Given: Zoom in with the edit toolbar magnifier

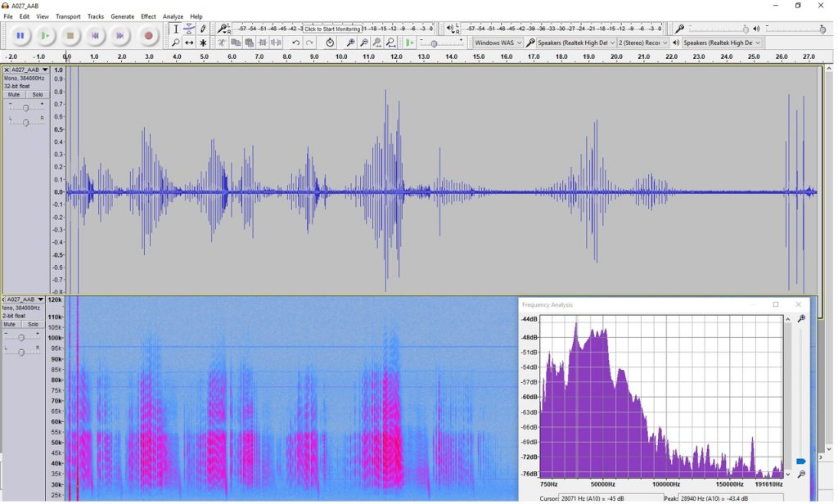Looking at the screenshot, I should [350, 43].
